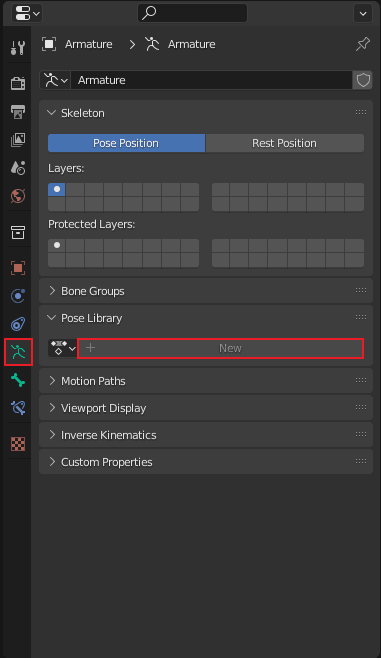Toggle the pin icon in the header
This screenshot has width=381, height=658.
click(x=363, y=44)
